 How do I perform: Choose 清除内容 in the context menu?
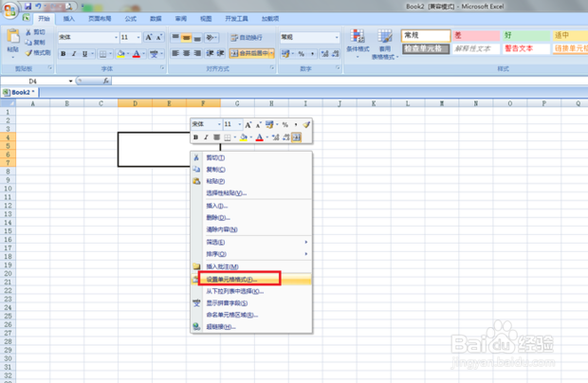251,229
